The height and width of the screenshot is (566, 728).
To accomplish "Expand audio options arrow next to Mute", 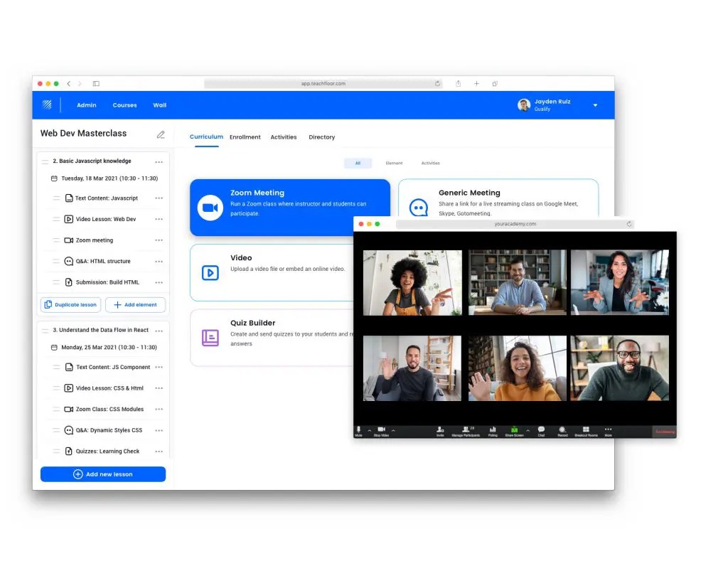I will tap(369, 430).
